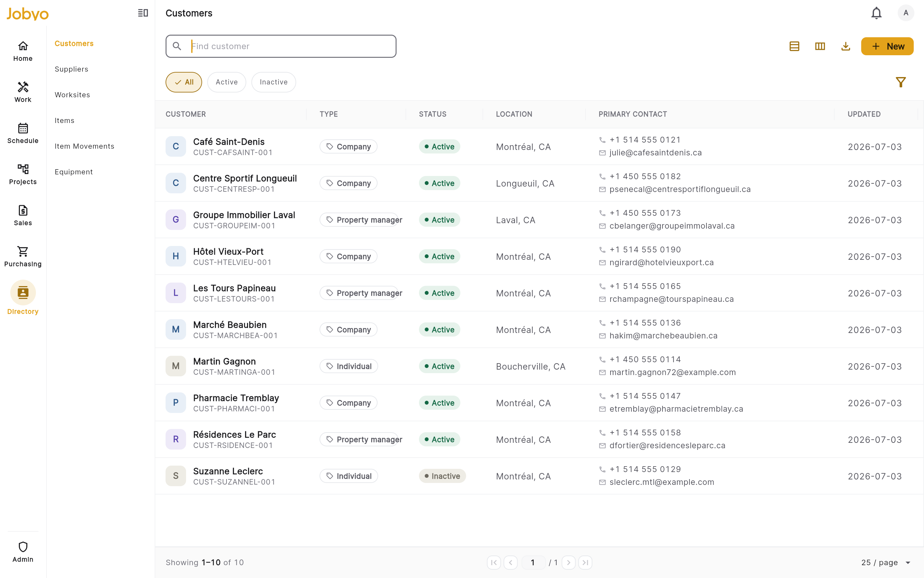
Task: Sort by CUSTOMER column header
Action: click(x=185, y=114)
